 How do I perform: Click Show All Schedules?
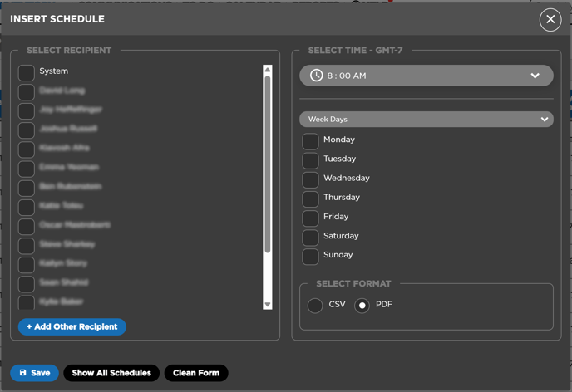[111, 373]
